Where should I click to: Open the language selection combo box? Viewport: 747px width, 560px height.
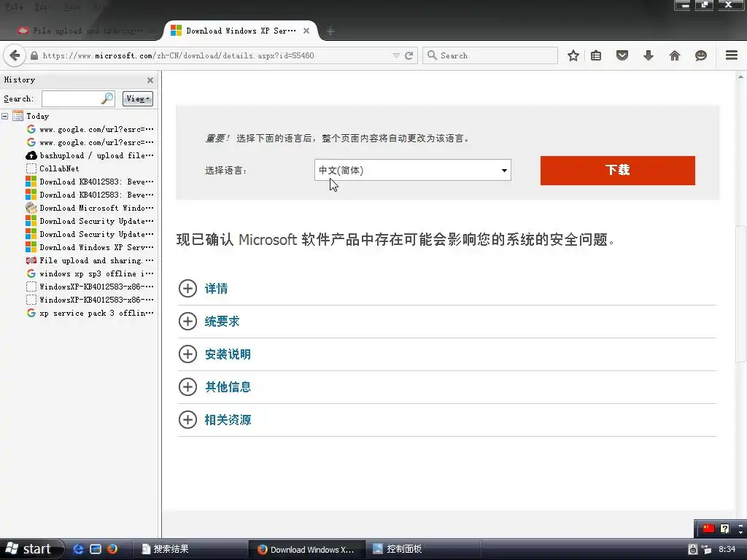tap(413, 170)
